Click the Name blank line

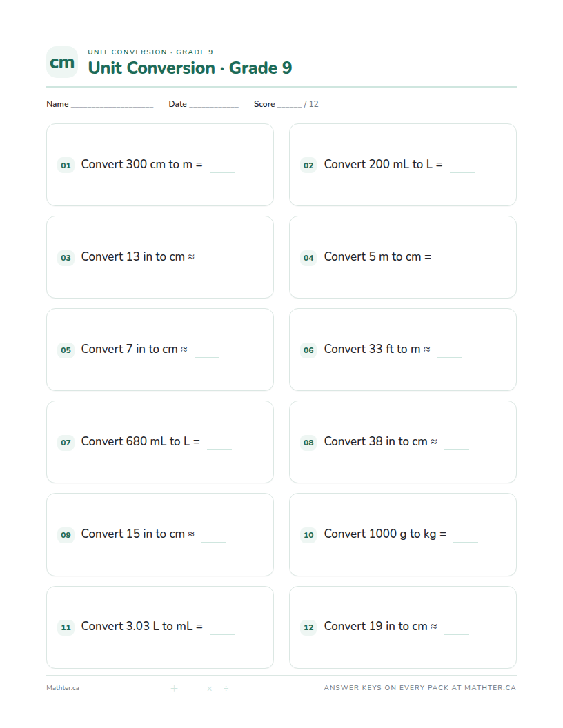pos(112,107)
